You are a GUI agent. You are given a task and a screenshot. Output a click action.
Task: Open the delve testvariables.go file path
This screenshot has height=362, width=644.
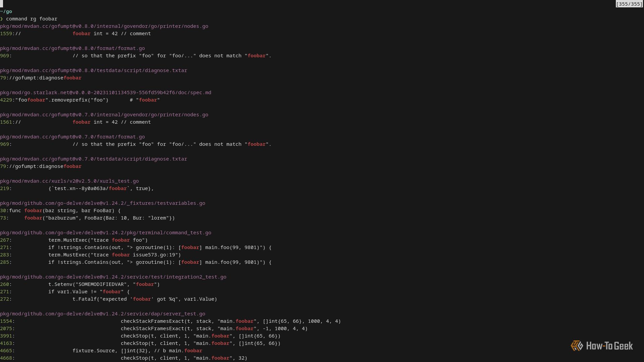(103, 203)
